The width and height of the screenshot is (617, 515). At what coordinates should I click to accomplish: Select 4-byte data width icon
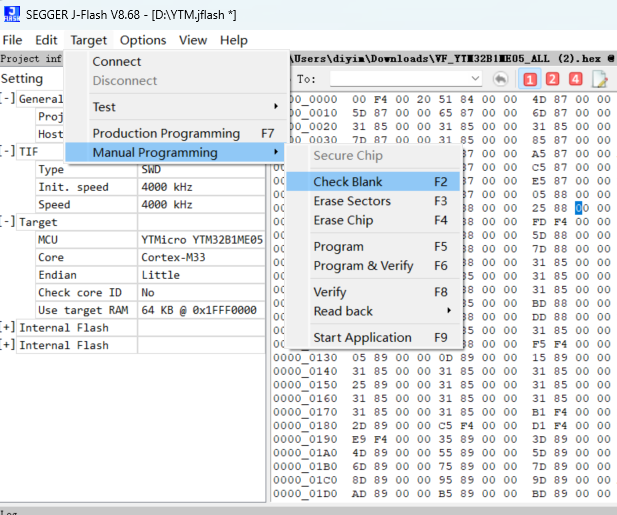(x=575, y=79)
